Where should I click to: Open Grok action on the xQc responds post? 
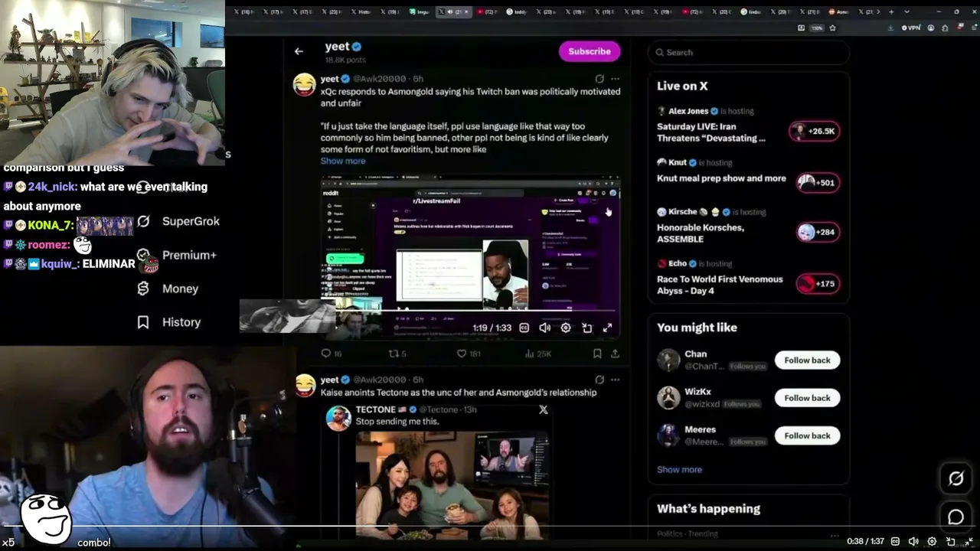click(599, 79)
